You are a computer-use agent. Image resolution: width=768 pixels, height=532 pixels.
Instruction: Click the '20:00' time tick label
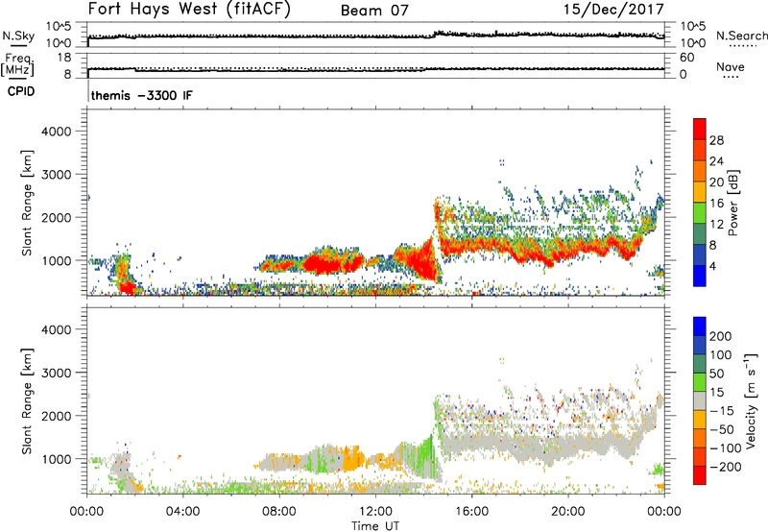(x=568, y=512)
